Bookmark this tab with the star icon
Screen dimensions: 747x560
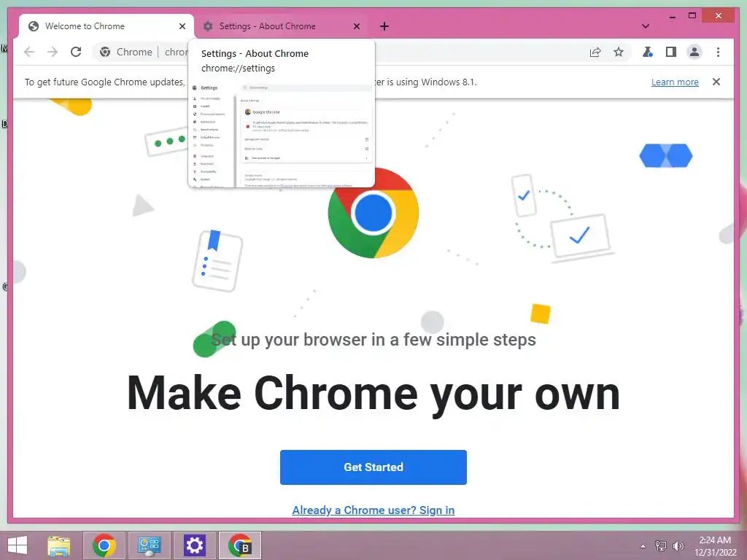pyautogui.click(x=619, y=52)
